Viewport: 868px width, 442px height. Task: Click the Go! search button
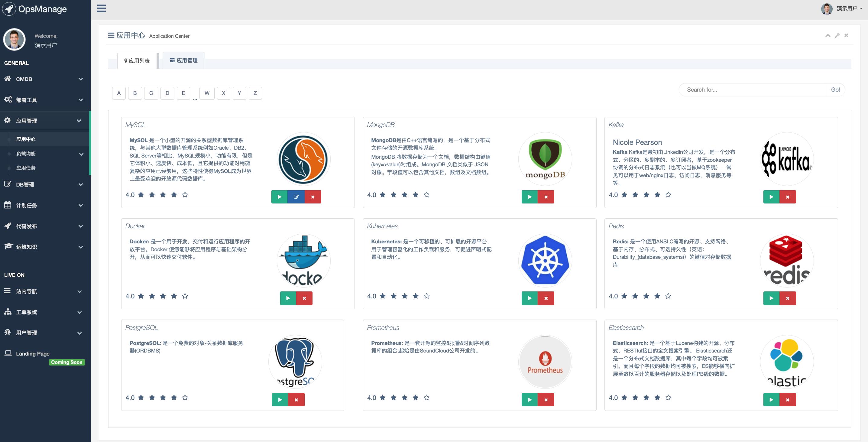(x=835, y=90)
